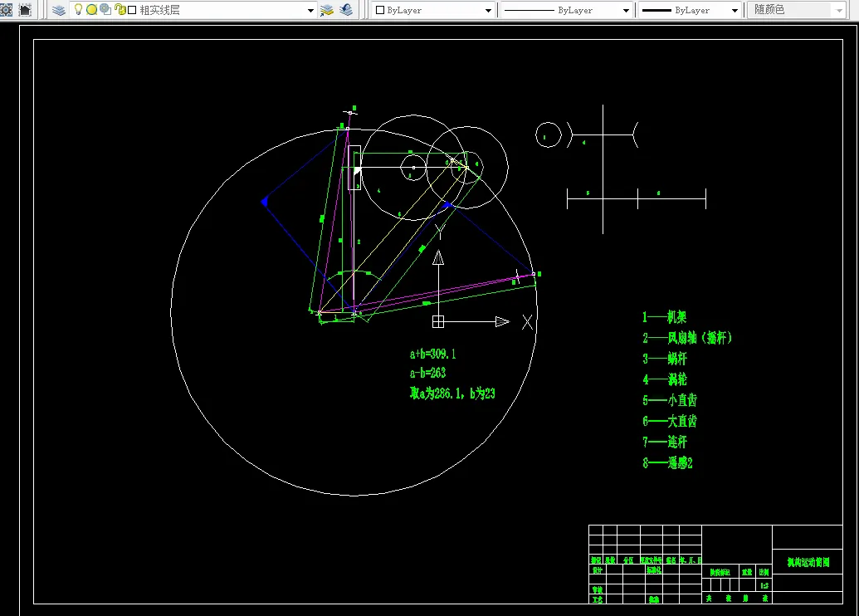Click the Layer Previous icon
Image resolution: width=859 pixels, height=616 pixels.
346,10
